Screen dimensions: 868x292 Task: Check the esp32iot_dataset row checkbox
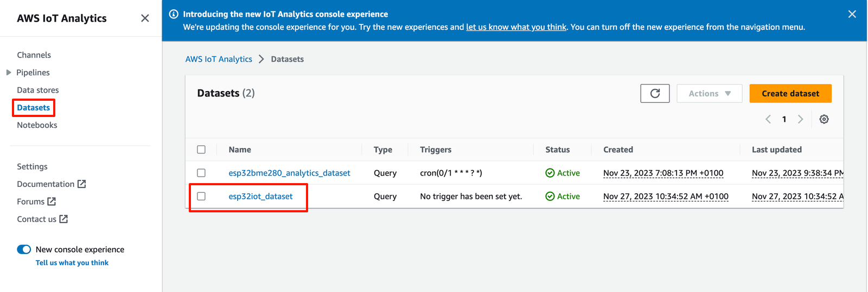point(201,196)
